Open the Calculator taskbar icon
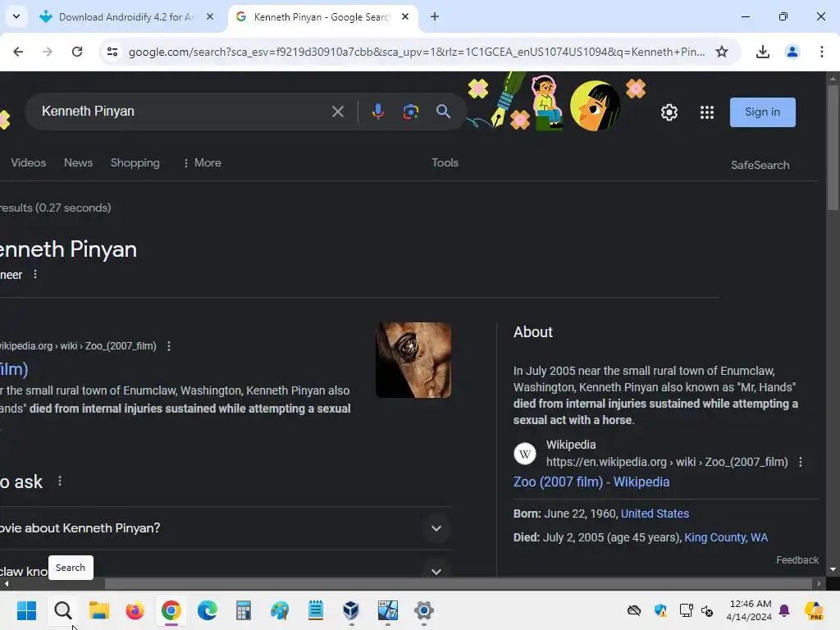Viewport: 840px width, 630px height. (243, 610)
